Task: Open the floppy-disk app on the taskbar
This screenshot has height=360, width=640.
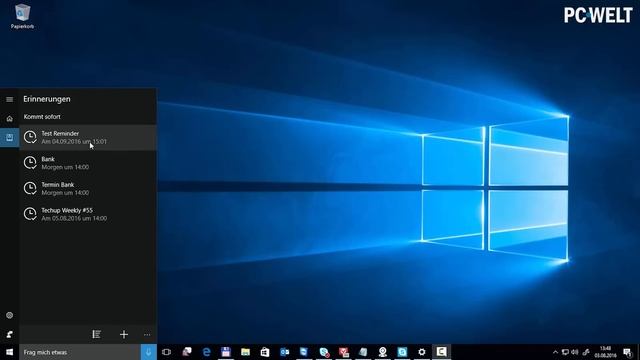Action: (x=226, y=352)
